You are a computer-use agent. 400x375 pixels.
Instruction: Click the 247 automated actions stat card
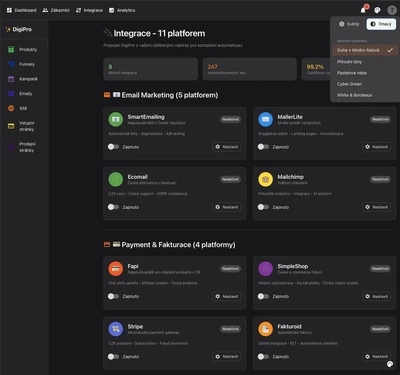pyautogui.click(x=249, y=69)
